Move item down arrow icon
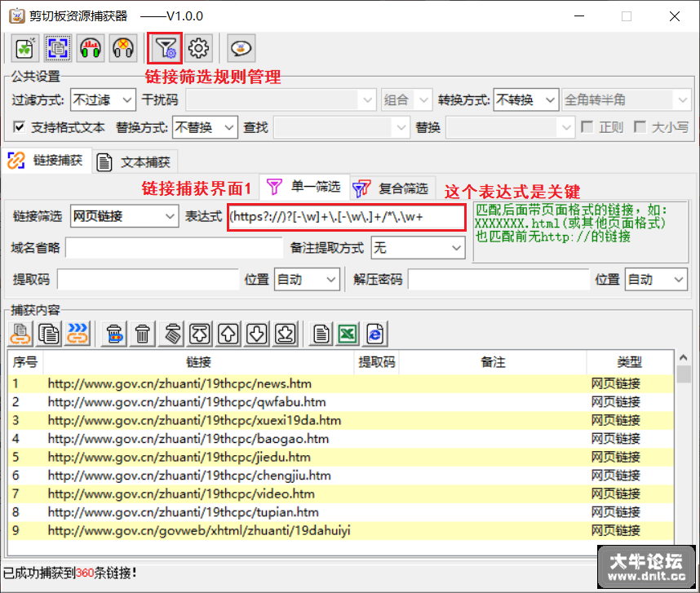This screenshot has height=593, width=700. (x=257, y=334)
